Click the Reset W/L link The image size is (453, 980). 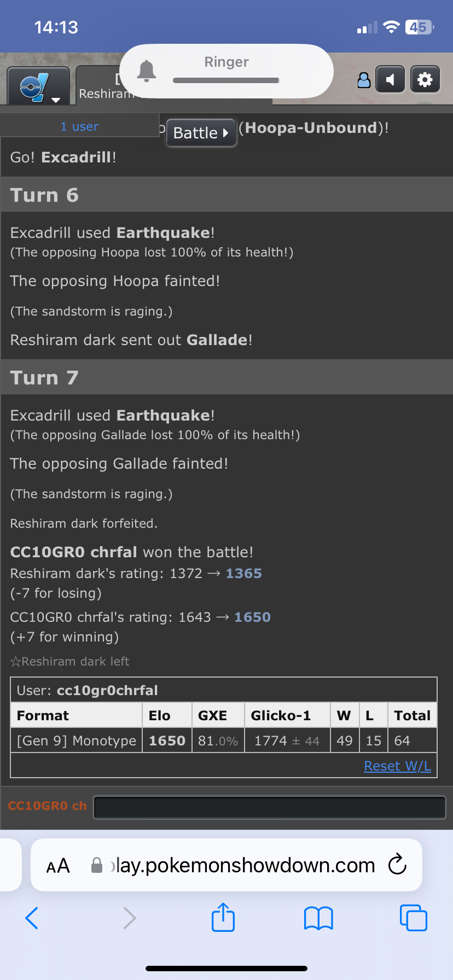[x=397, y=766]
